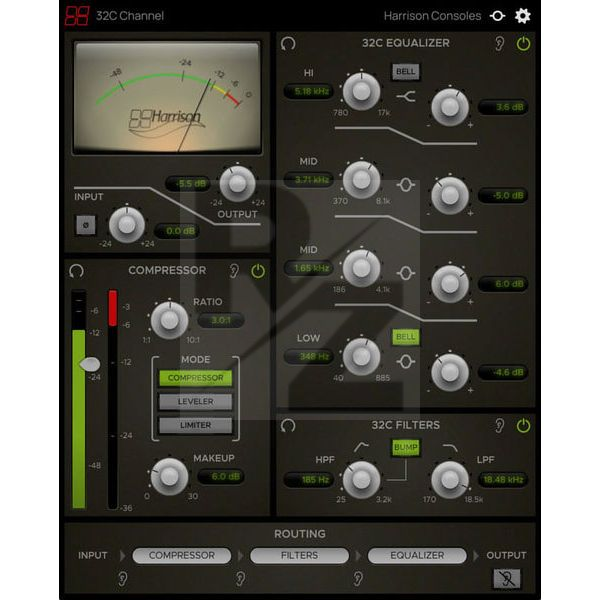
Task: Click the 5.18 kHz HI frequency field
Action: (x=308, y=91)
